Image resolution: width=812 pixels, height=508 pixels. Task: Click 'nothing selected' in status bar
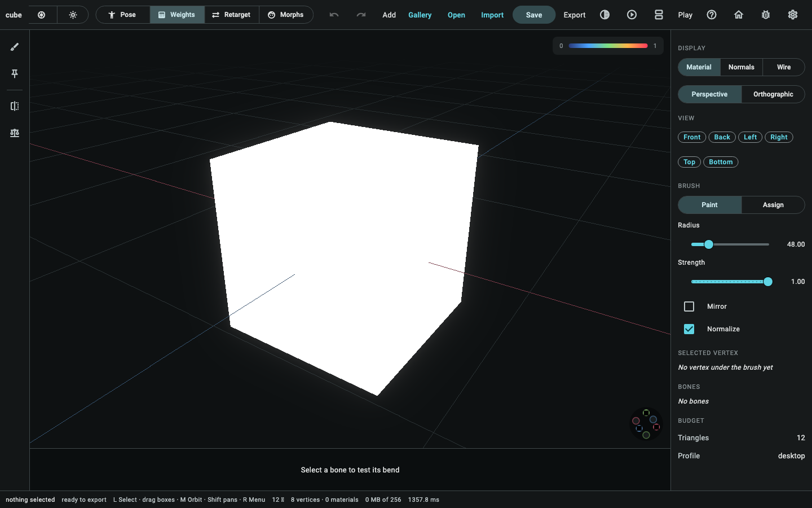tap(30, 500)
